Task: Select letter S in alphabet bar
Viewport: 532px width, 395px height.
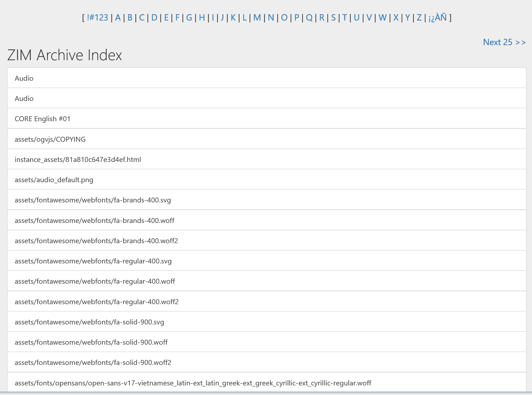Action: (x=333, y=18)
